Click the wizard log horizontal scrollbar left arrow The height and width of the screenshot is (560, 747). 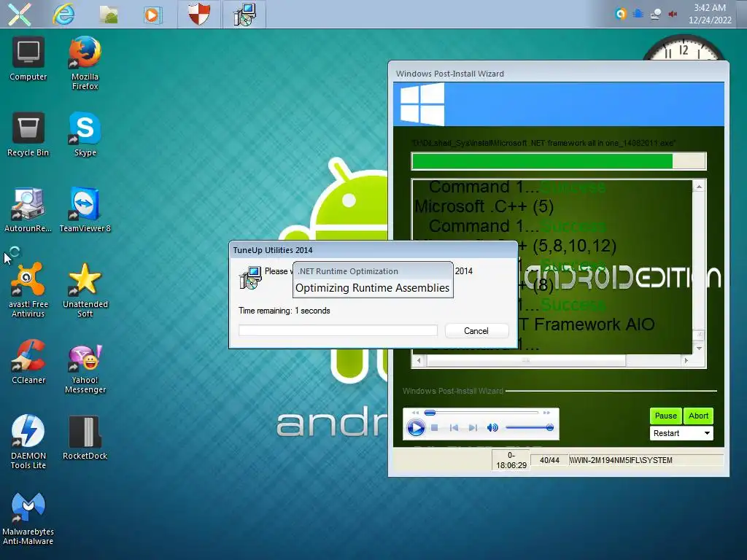[419, 361]
